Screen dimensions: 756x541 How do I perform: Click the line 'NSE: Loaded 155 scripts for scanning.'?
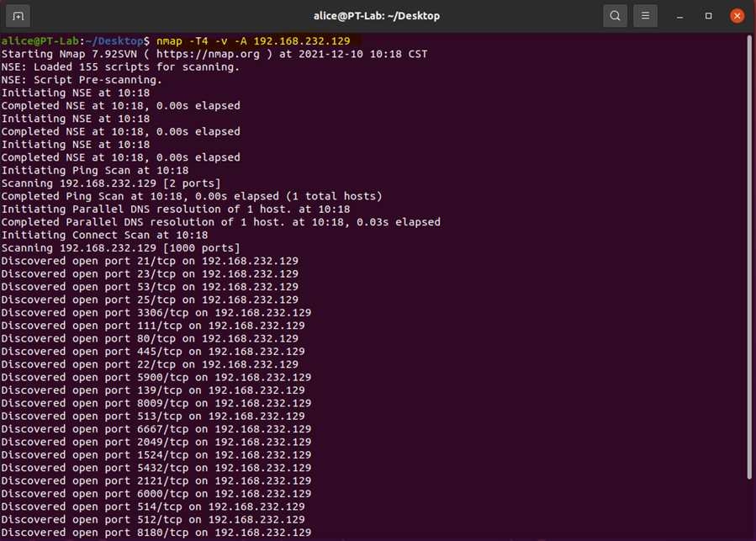(x=120, y=67)
